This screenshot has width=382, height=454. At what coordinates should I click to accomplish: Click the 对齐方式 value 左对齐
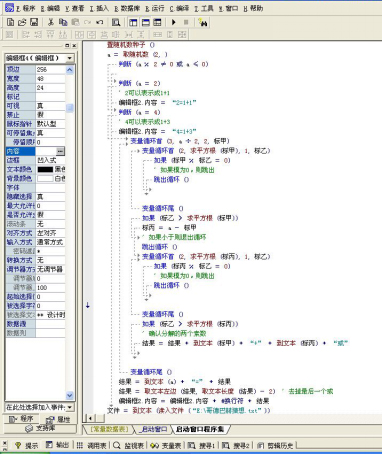[50, 233]
